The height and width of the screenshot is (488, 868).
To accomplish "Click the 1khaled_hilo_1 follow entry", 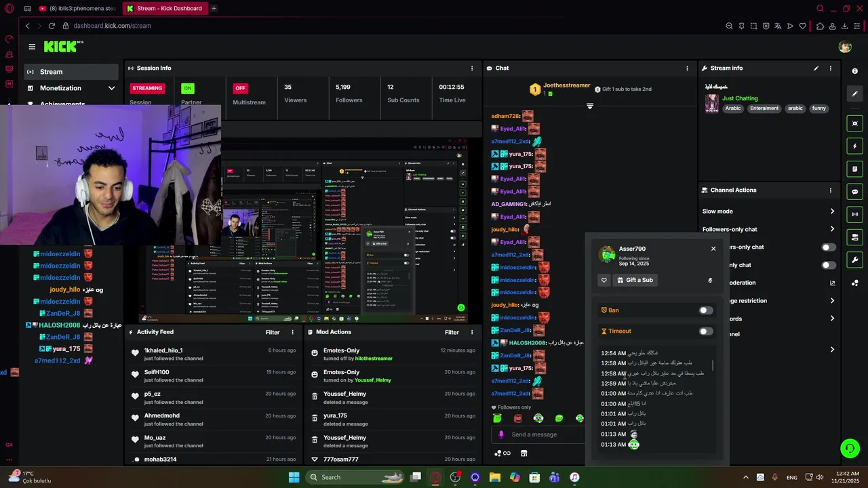I will click(214, 354).
